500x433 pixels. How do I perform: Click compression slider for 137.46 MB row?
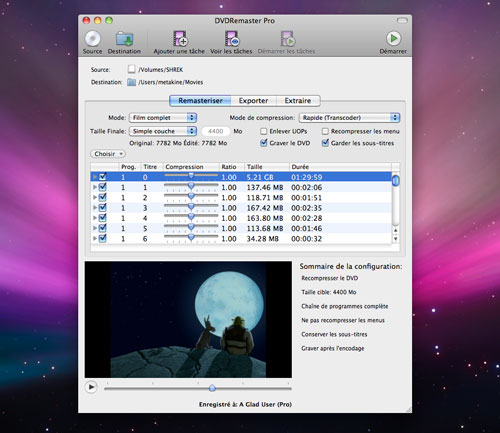(x=191, y=187)
